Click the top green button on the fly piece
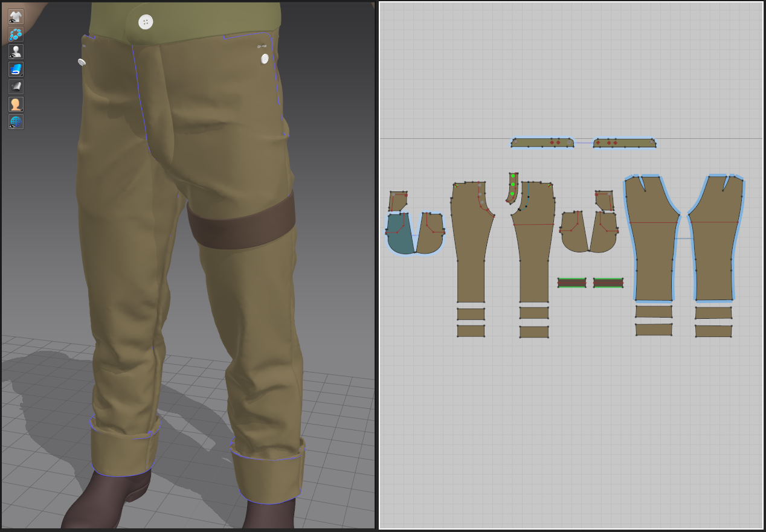The width and height of the screenshot is (766, 532). 513,176
